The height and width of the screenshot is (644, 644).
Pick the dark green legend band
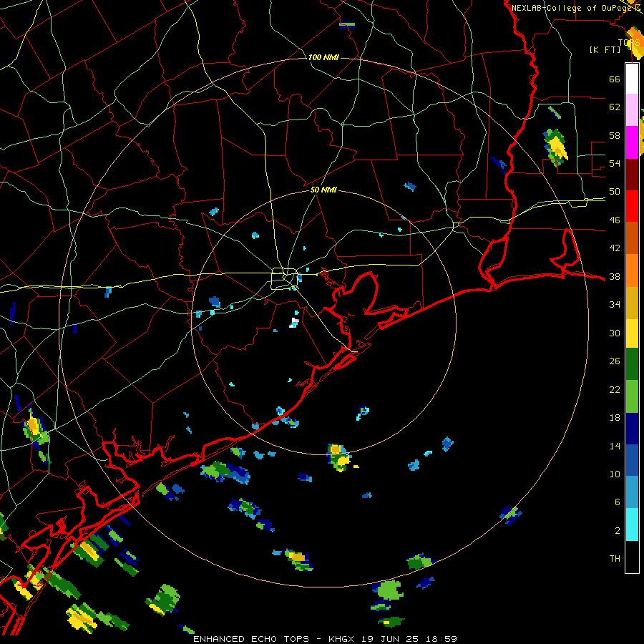tap(632, 364)
